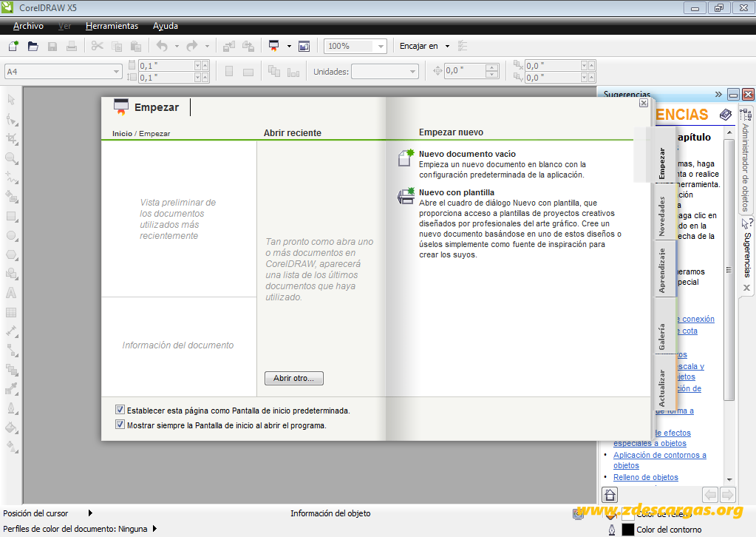Expand Perfiles de color del documento arrow

(154, 529)
